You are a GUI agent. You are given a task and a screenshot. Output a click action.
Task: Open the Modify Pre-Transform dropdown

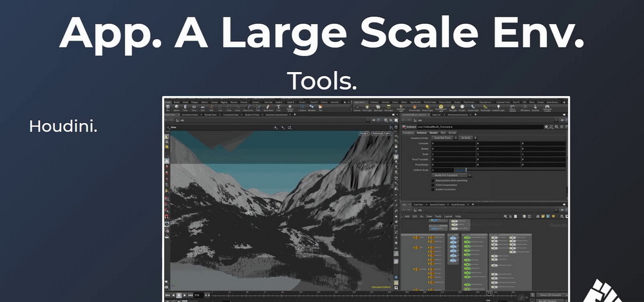[451, 175]
